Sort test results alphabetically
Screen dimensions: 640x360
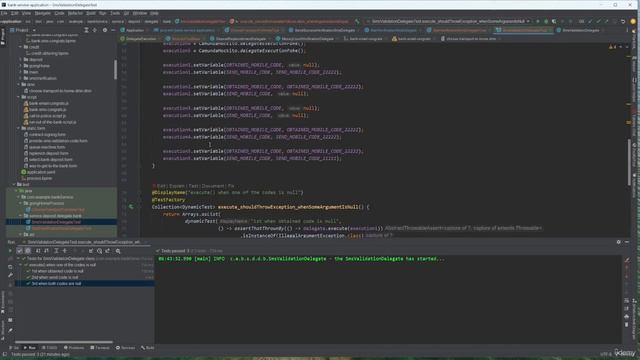tap(38, 251)
